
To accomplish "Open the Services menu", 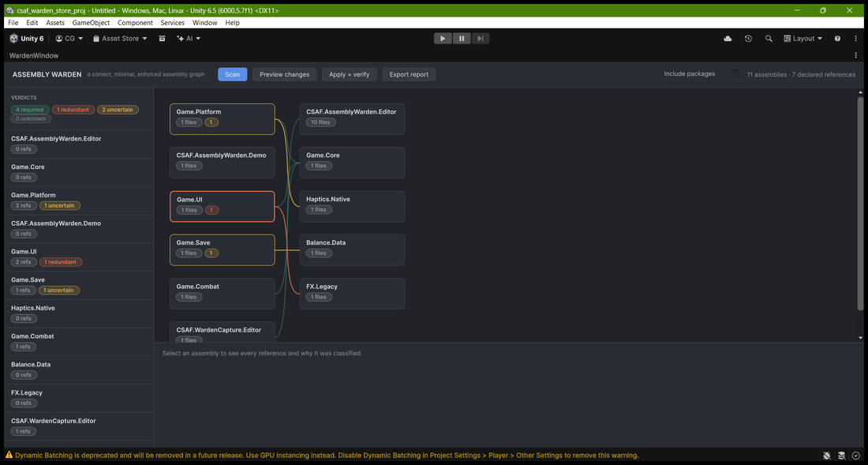I will (x=172, y=23).
